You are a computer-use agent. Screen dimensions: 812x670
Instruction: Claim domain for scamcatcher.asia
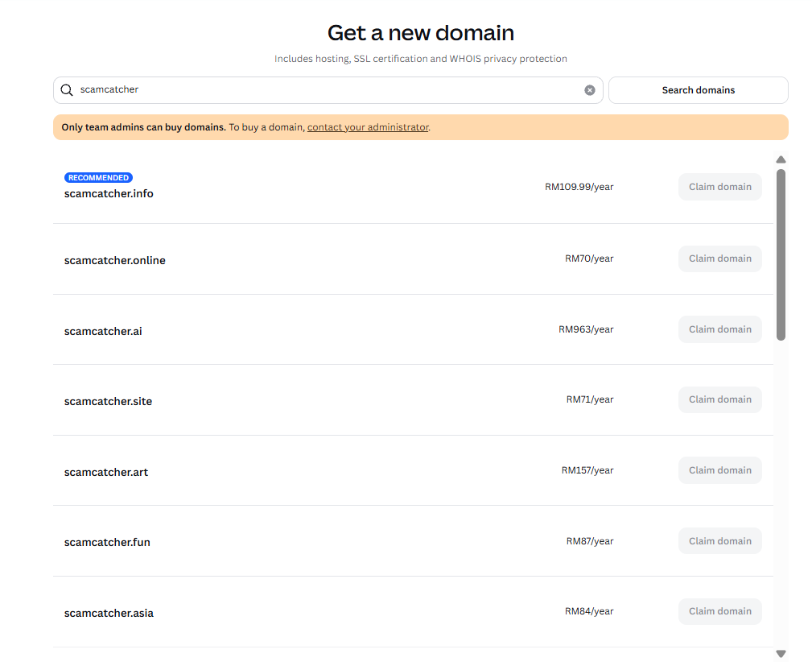tap(719, 611)
